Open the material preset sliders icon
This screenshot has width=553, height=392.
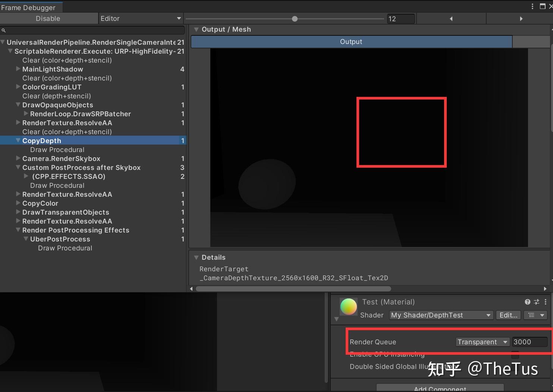pyautogui.click(x=537, y=302)
